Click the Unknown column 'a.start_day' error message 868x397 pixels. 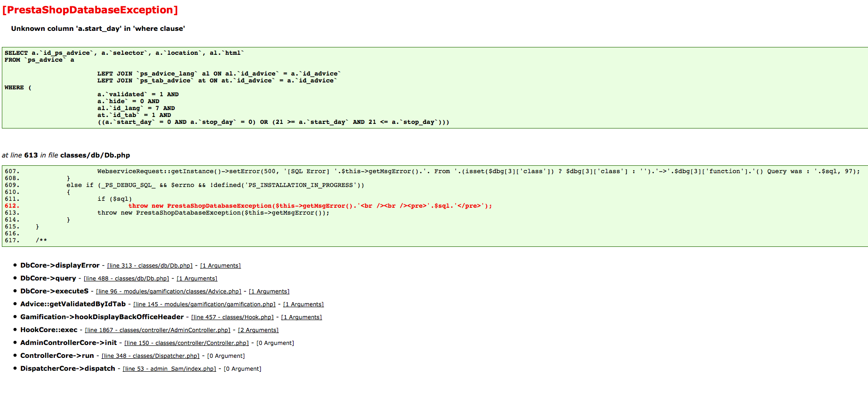pos(98,29)
